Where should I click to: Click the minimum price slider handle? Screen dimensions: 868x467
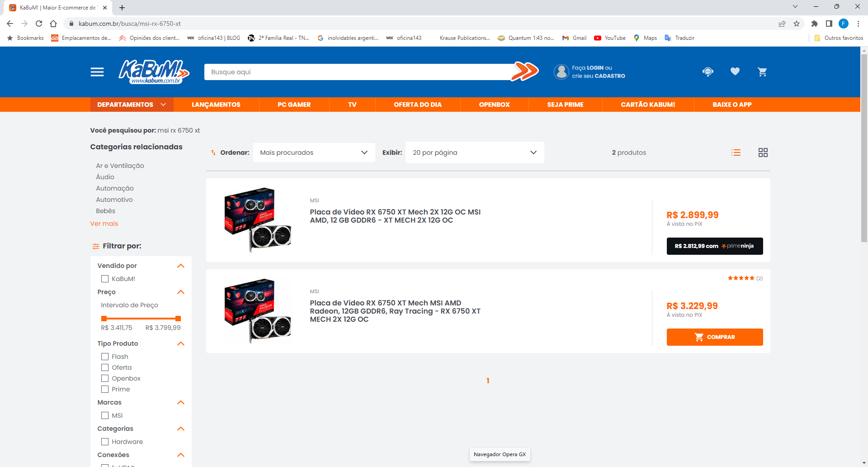[x=104, y=319]
